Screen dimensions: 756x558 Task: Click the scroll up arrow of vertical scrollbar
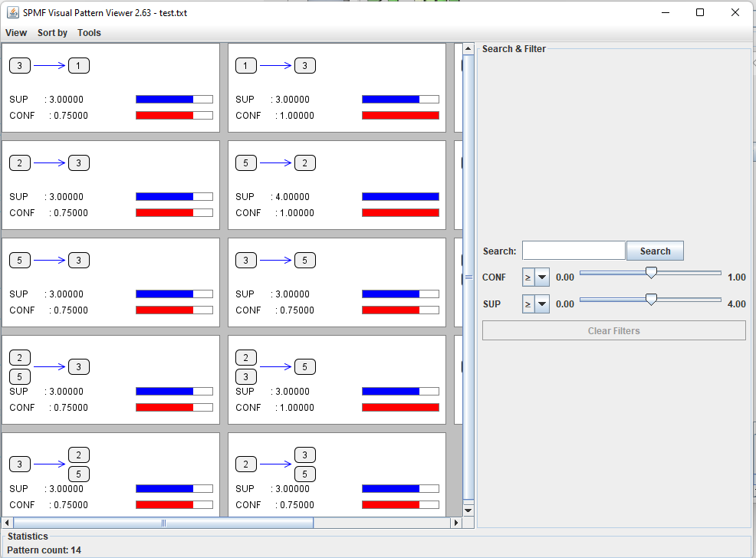pos(468,49)
